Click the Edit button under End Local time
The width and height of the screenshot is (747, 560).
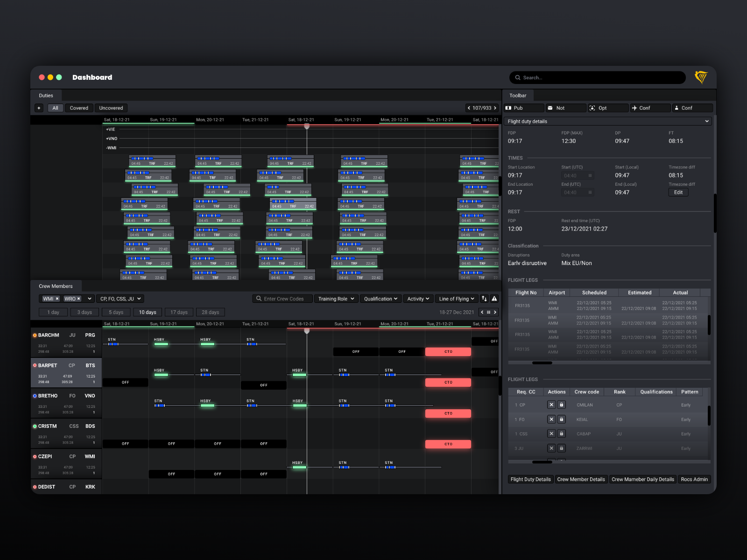click(678, 192)
